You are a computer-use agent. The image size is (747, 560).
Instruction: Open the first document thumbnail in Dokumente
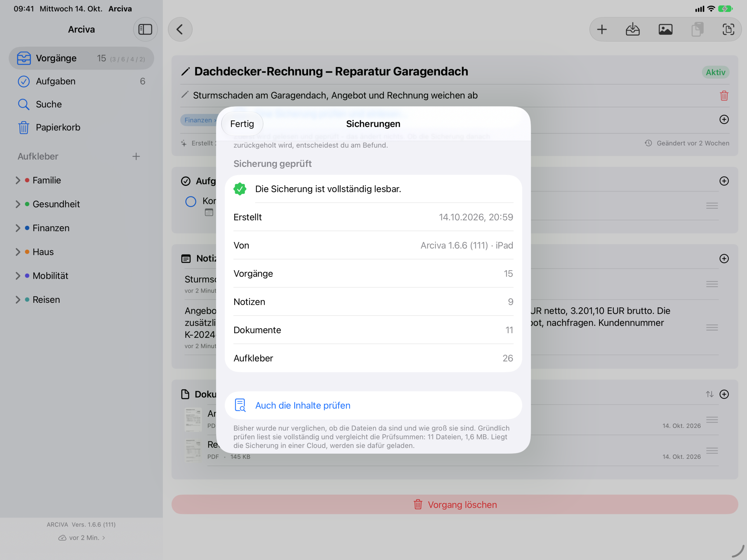(x=193, y=420)
